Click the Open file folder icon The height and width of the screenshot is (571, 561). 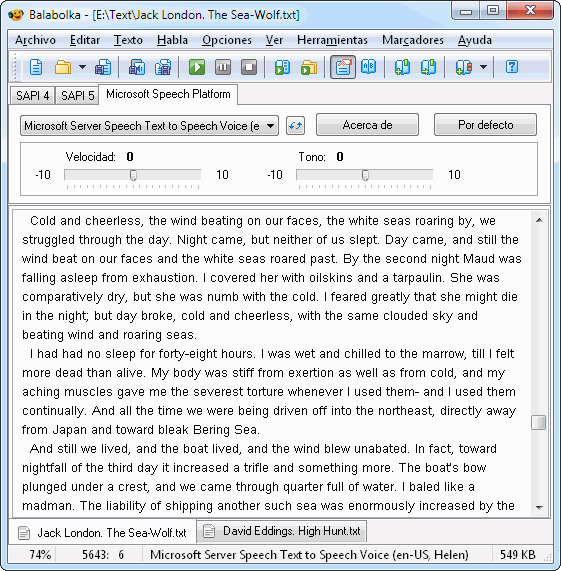click(63, 67)
